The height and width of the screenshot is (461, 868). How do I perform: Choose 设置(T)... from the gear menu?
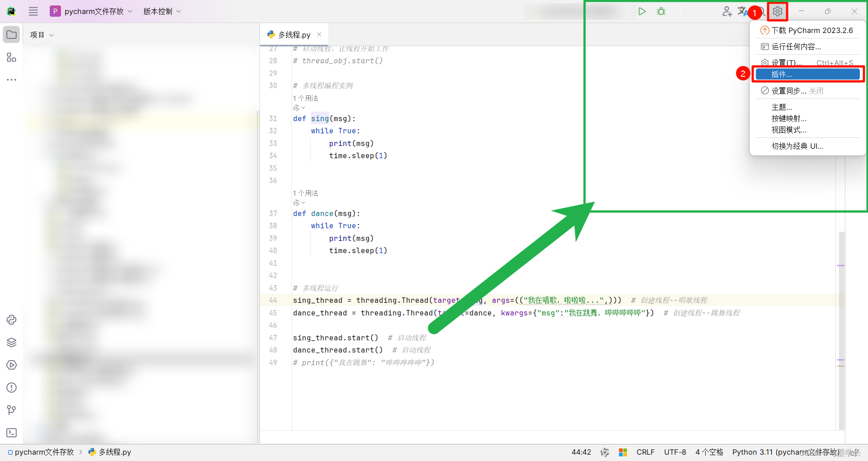coord(807,63)
